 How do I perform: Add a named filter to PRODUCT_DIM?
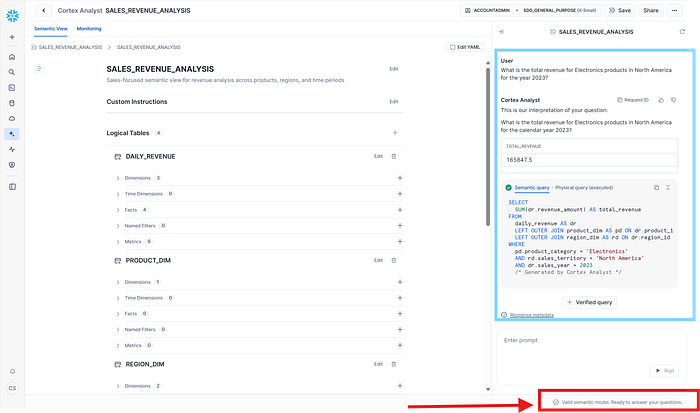point(400,330)
